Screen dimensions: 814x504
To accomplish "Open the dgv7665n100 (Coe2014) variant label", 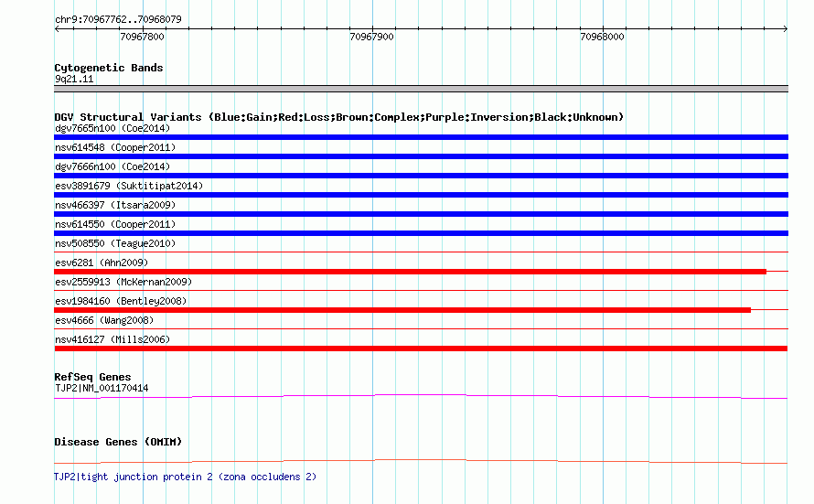I will pyautogui.click(x=112, y=128).
